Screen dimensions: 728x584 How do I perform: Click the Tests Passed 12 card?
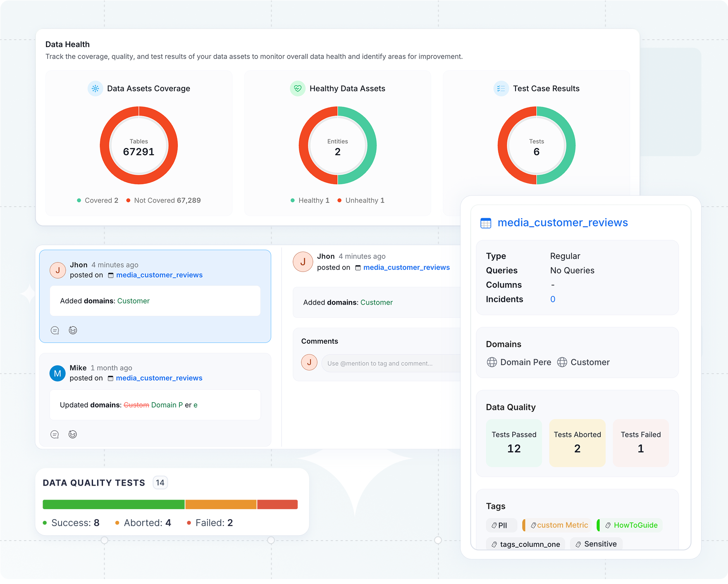click(x=514, y=443)
